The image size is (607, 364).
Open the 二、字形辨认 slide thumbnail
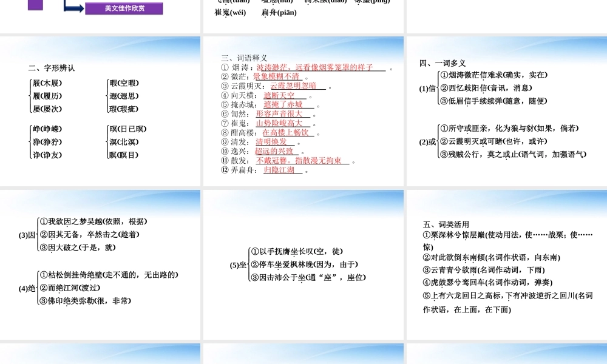[100, 112]
